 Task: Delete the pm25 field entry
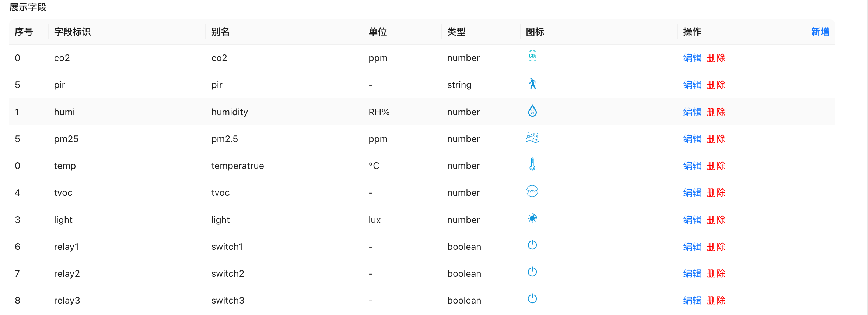[716, 139]
